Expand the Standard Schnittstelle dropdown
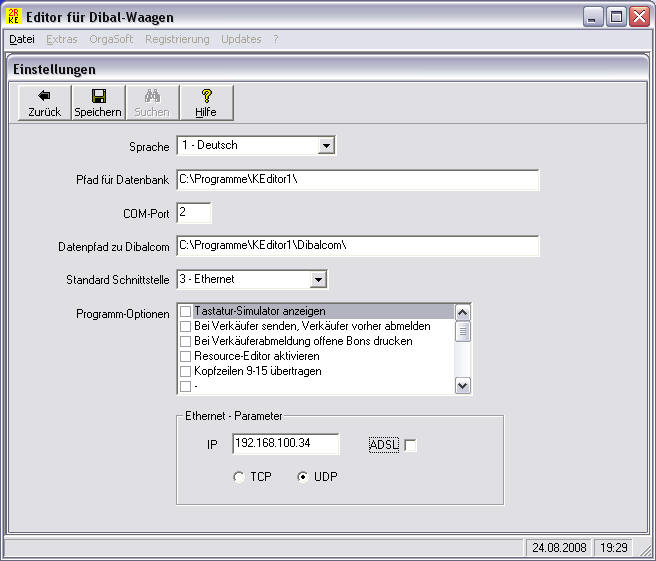The image size is (656, 561). pos(317,280)
